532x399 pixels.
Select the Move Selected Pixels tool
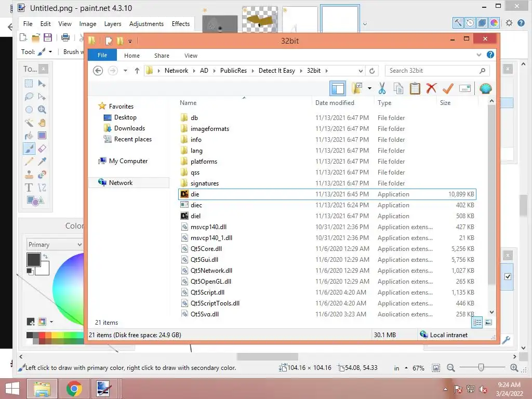tap(42, 84)
